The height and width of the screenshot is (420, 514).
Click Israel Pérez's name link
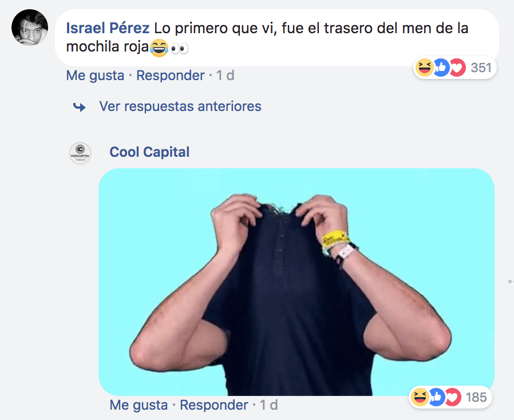(x=108, y=28)
